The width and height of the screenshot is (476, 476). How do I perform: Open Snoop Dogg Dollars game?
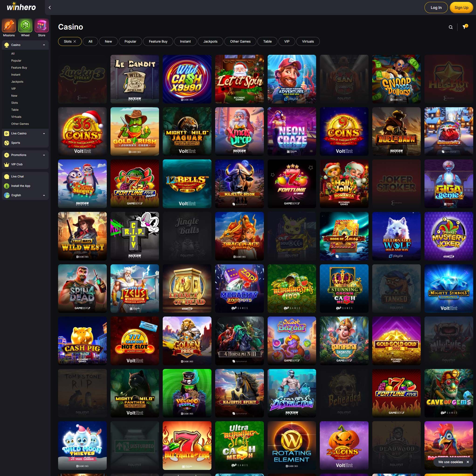tap(396, 79)
